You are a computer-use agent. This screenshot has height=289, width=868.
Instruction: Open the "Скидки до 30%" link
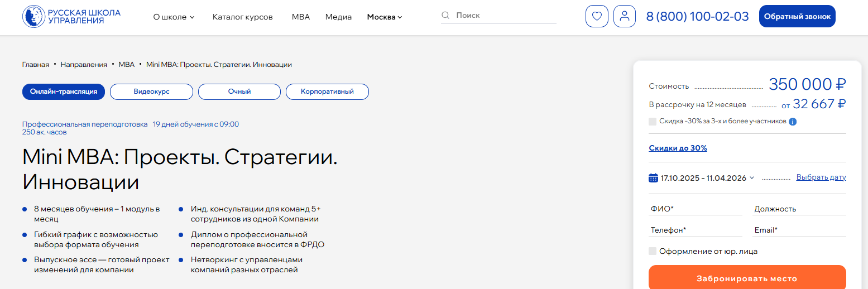point(678,148)
